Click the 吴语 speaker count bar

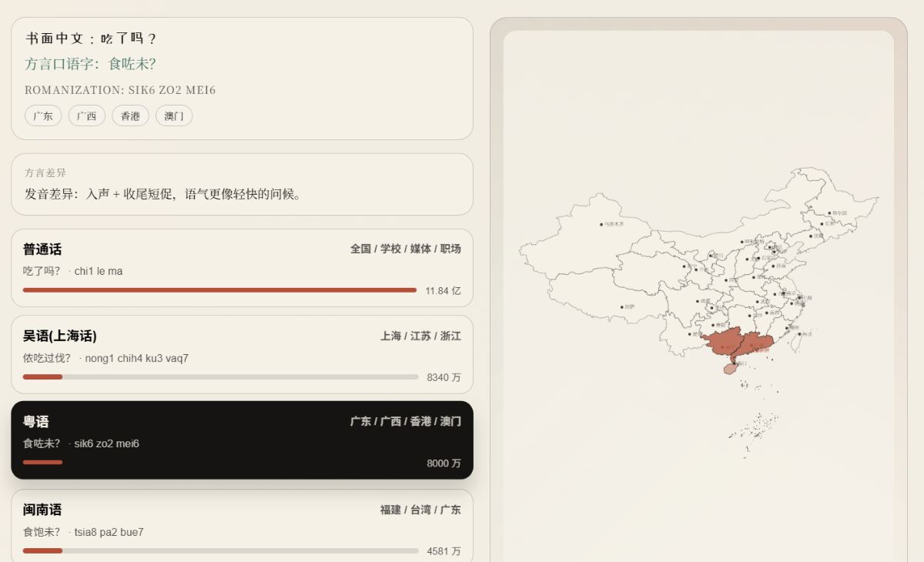[220, 377]
